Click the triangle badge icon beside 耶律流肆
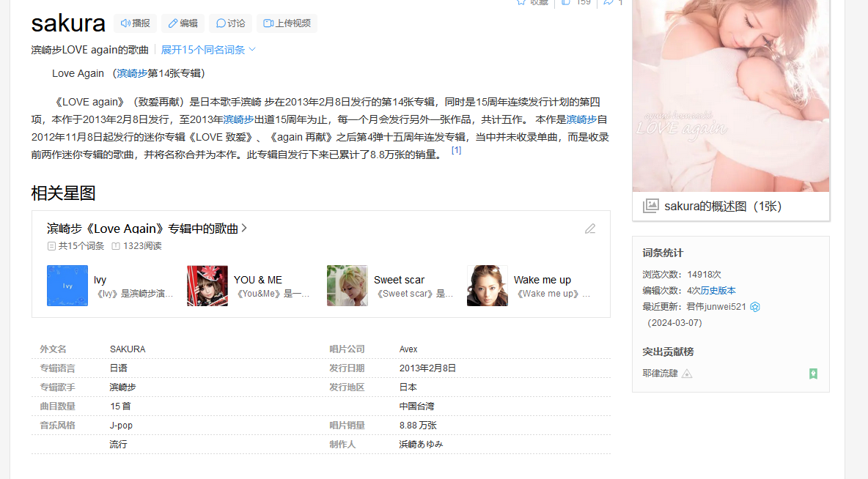This screenshot has height=479, width=868. point(687,374)
